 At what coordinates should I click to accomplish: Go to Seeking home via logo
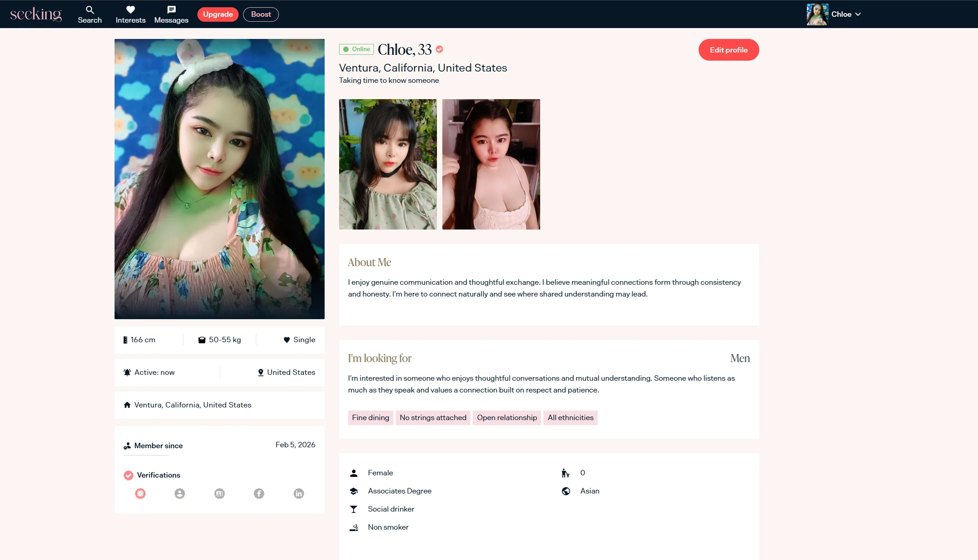pyautogui.click(x=36, y=14)
